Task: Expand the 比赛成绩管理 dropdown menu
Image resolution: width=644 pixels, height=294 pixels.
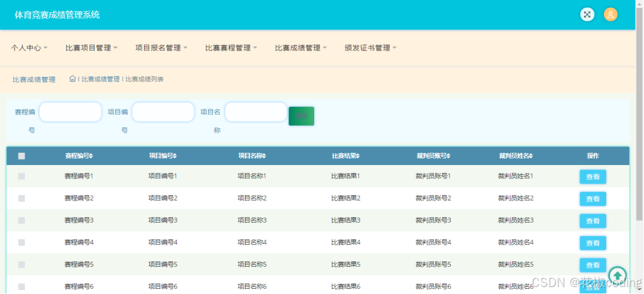Action: click(x=301, y=48)
